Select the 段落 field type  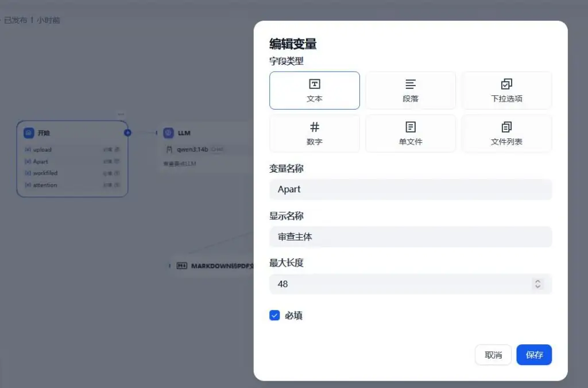(410, 90)
